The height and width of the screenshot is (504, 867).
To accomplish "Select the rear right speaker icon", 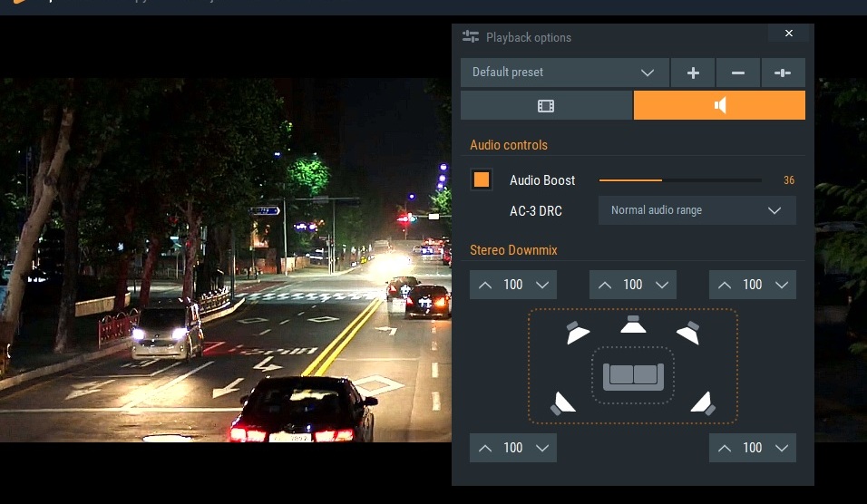I will pyautogui.click(x=703, y=402).
